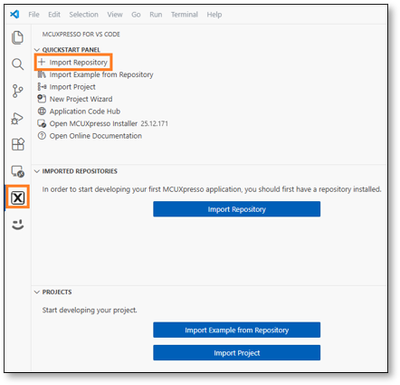400x385 pixels.
Task: Open the Copilot smiley icon in activity bar
Action: pos(18,225)
